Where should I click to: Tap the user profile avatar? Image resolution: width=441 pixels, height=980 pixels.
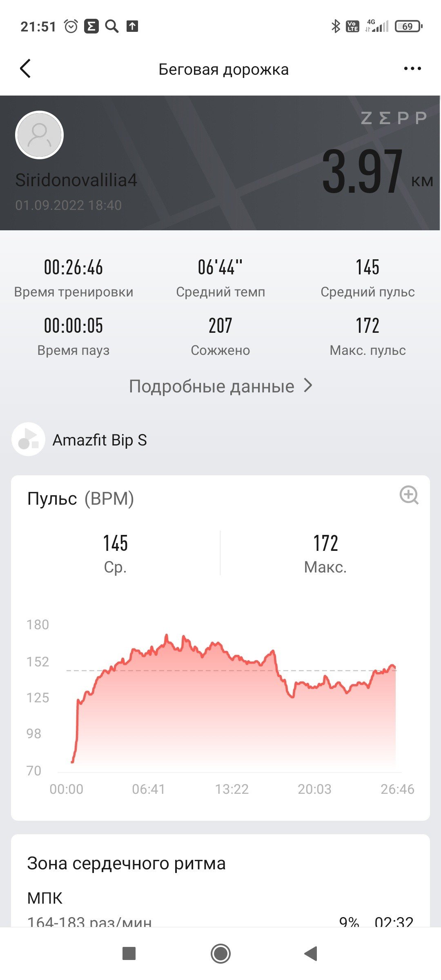click(39, 135)
